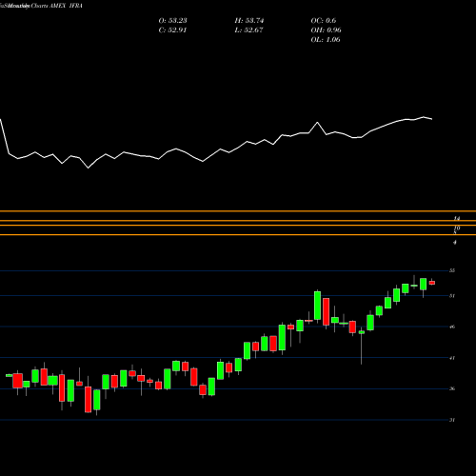The width and height of the screenshot is (476, 476).
Task: Click the last red candle at chart's end
Action: [x=432, y=283]
